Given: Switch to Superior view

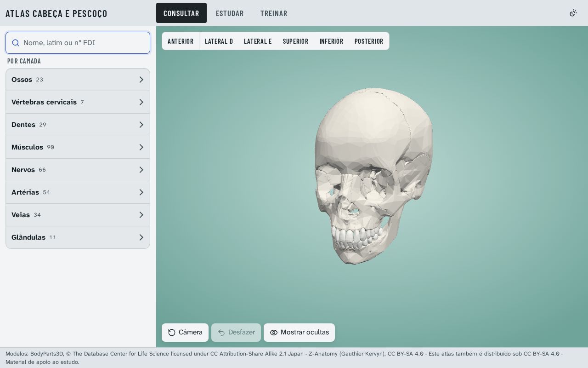Looking at the screenshot, I should [295, 41].
